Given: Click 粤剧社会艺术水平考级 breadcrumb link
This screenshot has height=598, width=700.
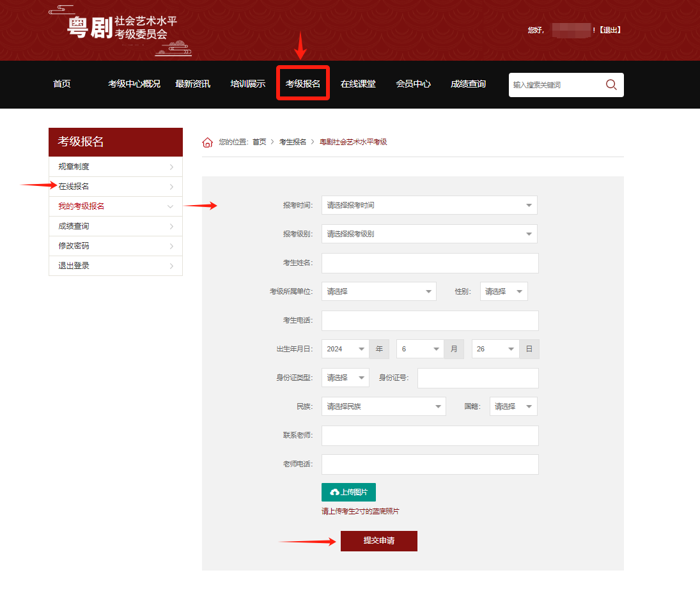Looking at the screenshot, I should click(x=353, y=142).
